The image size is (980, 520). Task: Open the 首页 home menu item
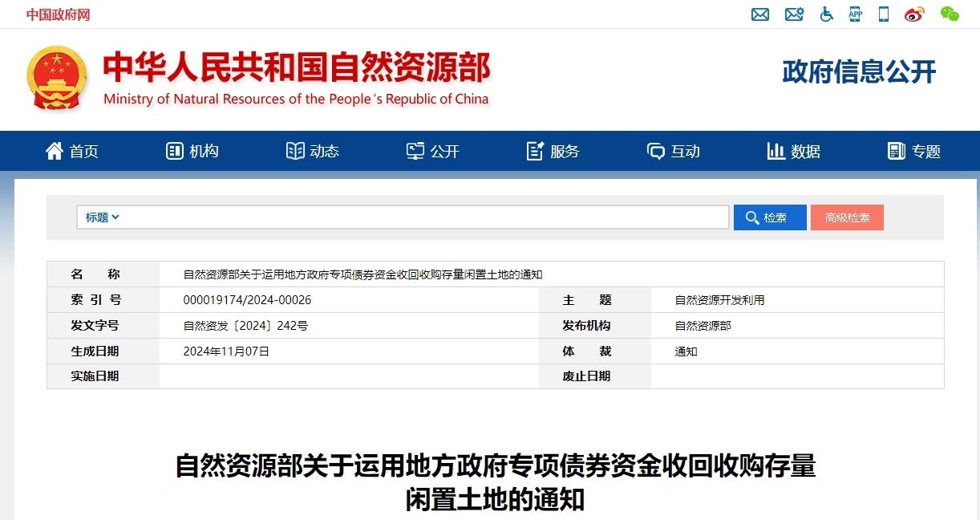point(72,151)
